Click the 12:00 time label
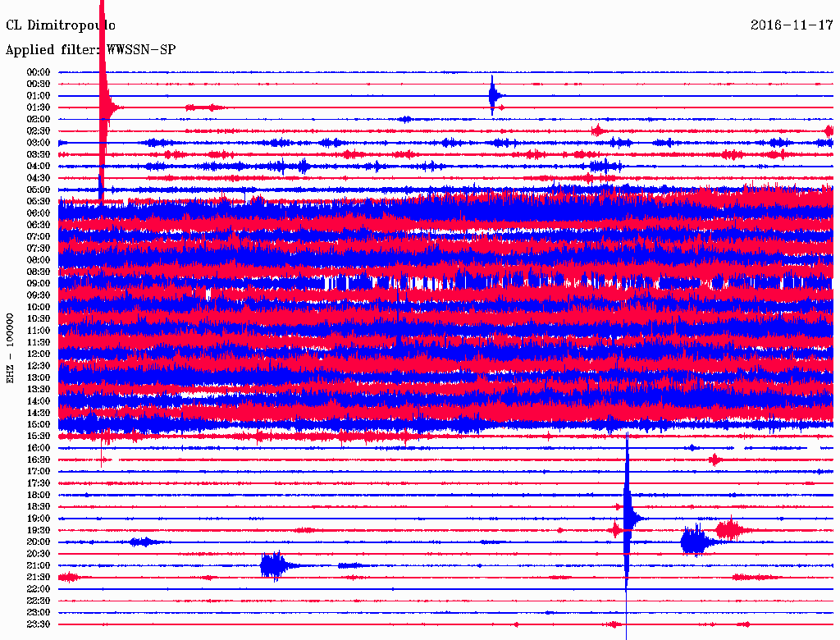 pyautogui.click(x=39, y=354)
